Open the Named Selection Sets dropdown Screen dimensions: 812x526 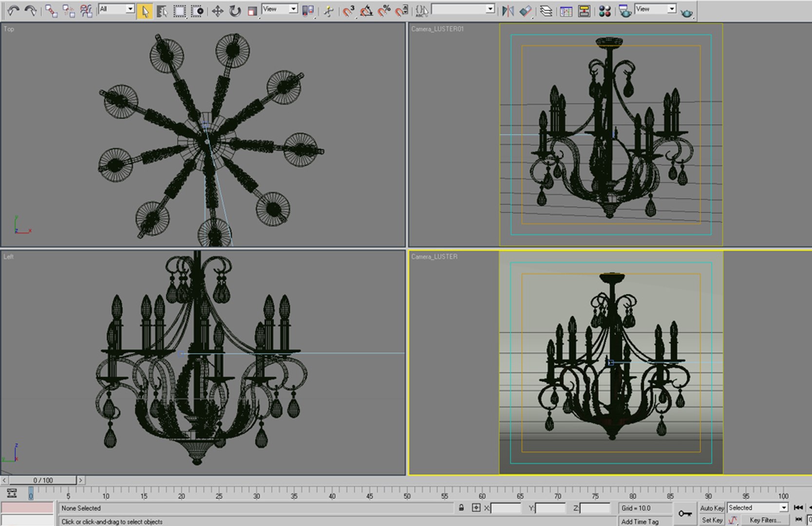pos(463,9)
